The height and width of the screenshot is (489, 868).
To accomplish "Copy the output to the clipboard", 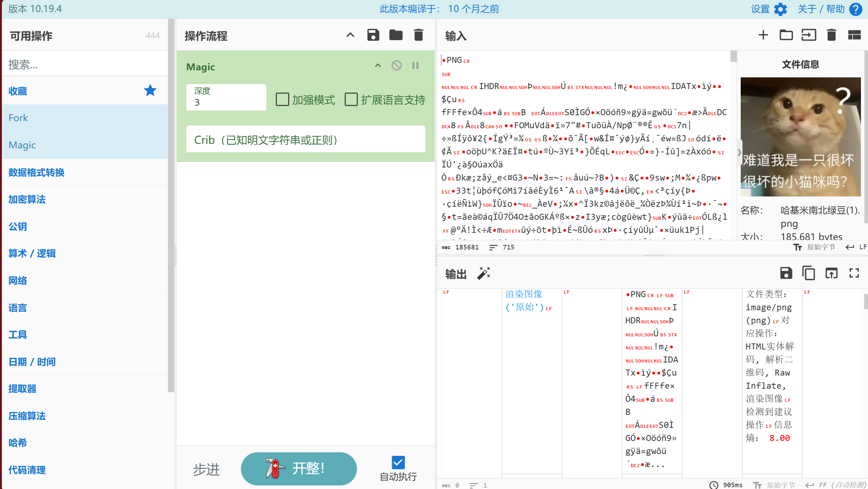I will click(x=809, y=273).
